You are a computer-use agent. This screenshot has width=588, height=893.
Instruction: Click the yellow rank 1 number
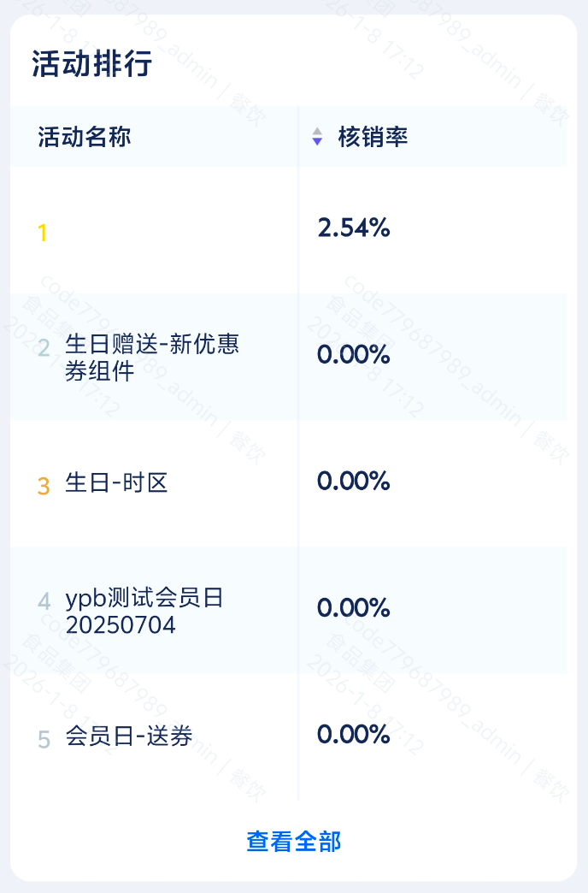(x=43, y=233)
